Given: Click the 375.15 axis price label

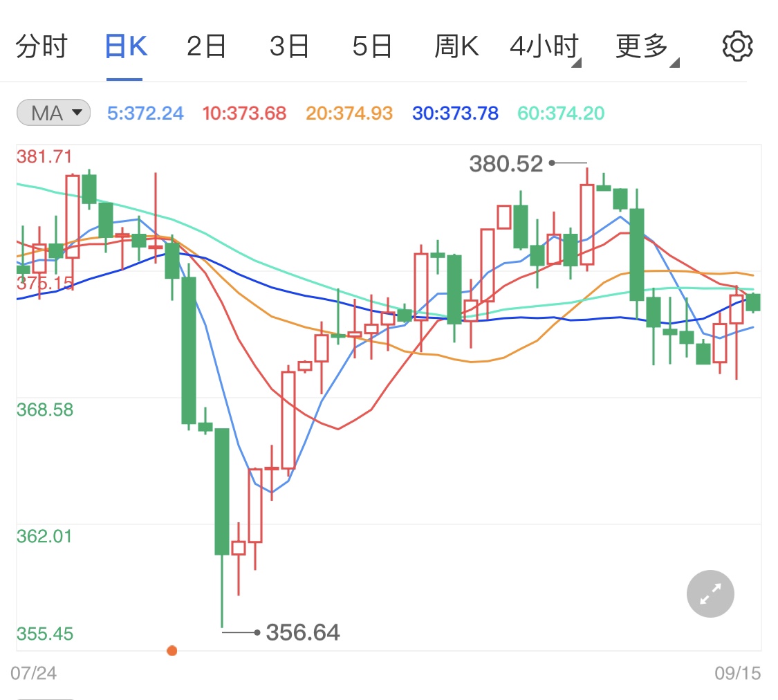Looking at the screenshot, I should click(45, 284).
